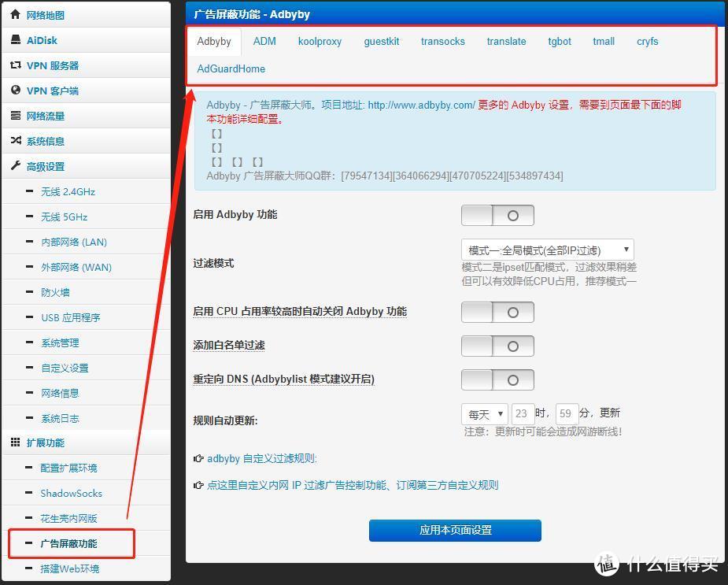Click the minute field showing 59
The image size is (728, 585).
(x=567, y=413)
